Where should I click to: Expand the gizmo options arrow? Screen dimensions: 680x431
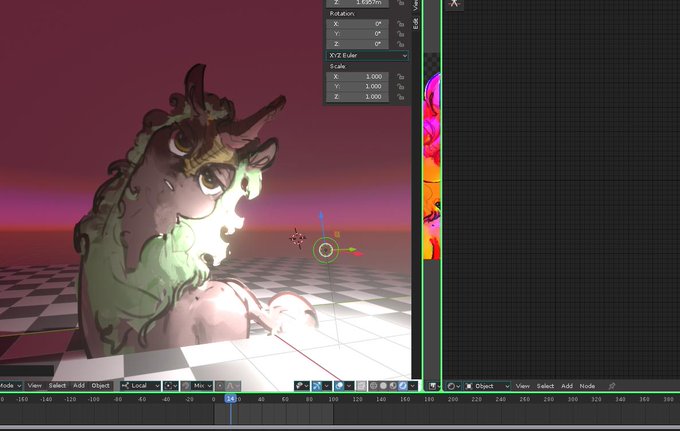[x=327, y=385]
